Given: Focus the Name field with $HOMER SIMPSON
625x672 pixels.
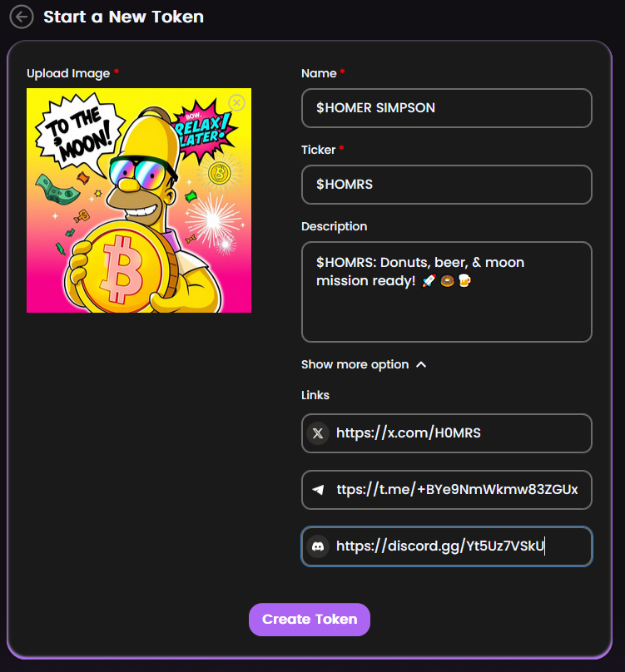Looking at the screenshot, I should point(447,108).
